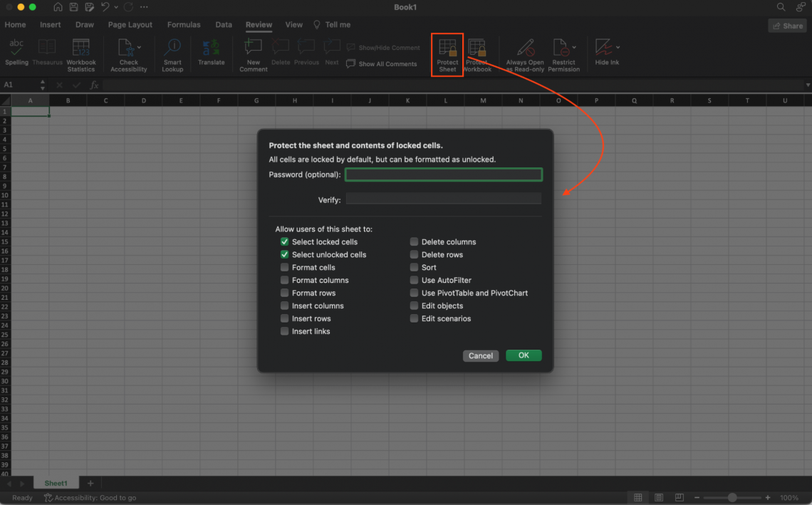Viewport: 812px width, 505px height.
Task: Click the Hide Ink icon
Action: coord(604,48)
